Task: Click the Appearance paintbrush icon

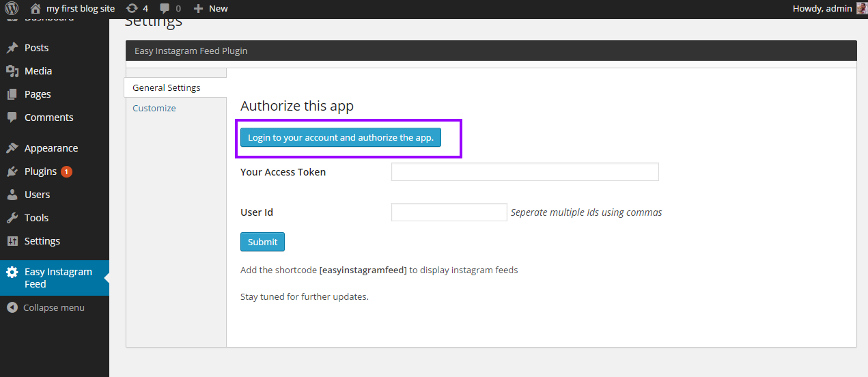Action: pos(12,148)
